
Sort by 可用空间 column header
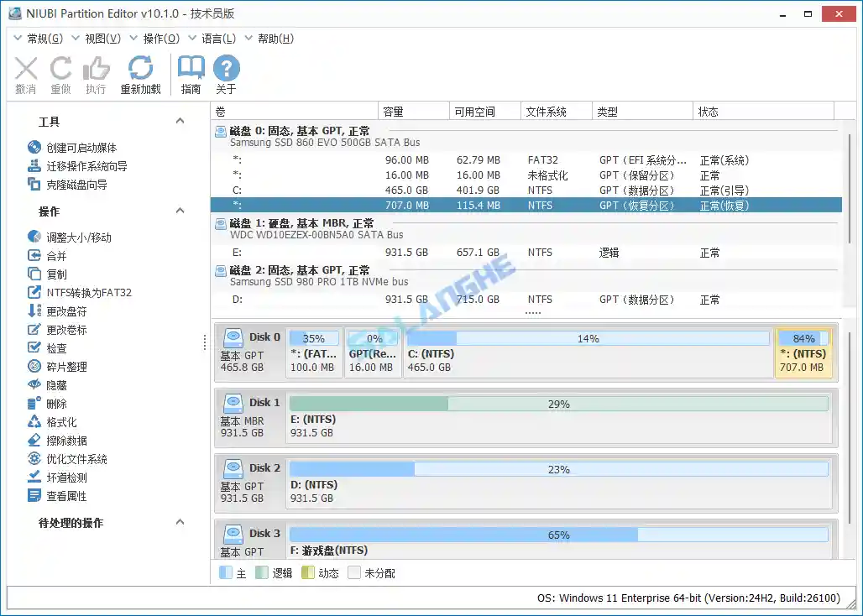click(485, 112)
